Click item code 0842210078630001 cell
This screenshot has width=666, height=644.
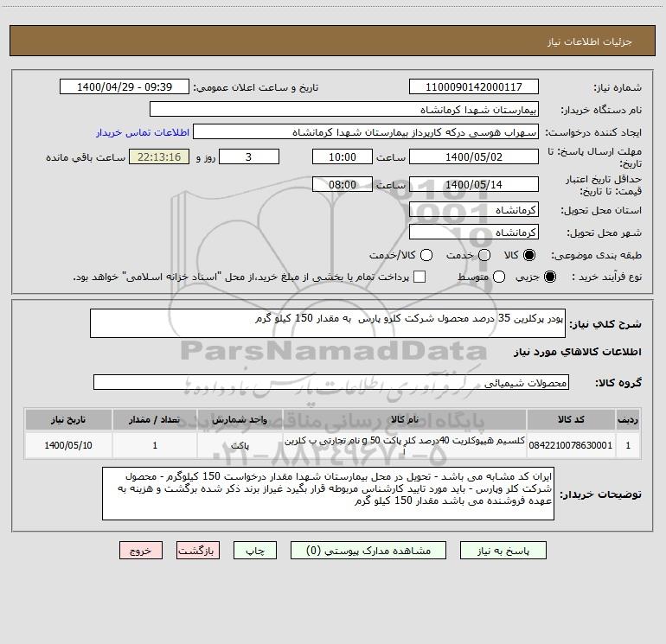pos(571,445)
